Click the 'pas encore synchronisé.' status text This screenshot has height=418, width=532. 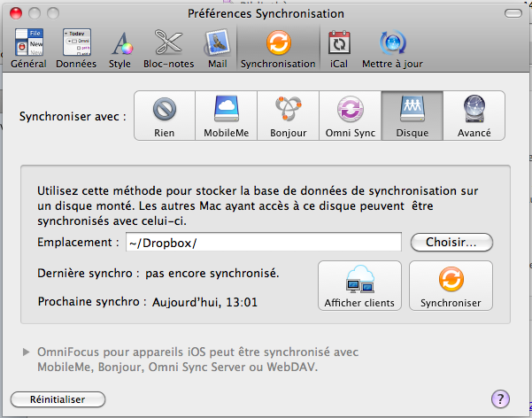(212, 274)
